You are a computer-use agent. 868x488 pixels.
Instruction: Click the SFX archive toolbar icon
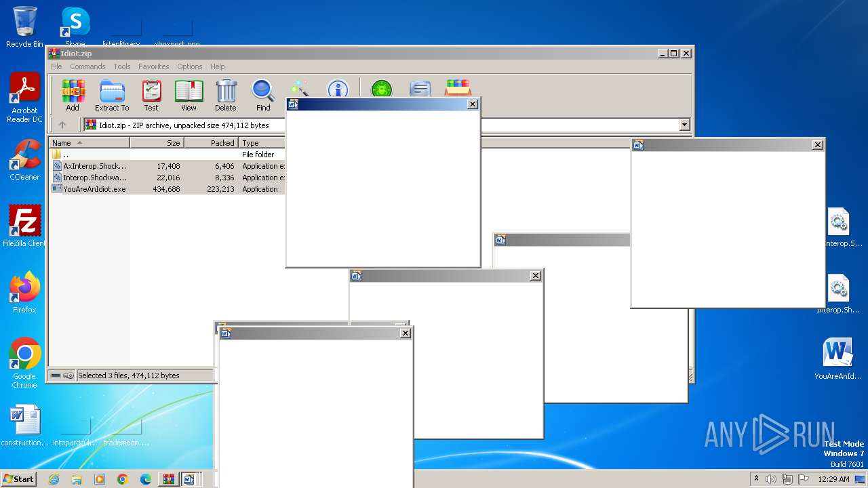point(458,88)
